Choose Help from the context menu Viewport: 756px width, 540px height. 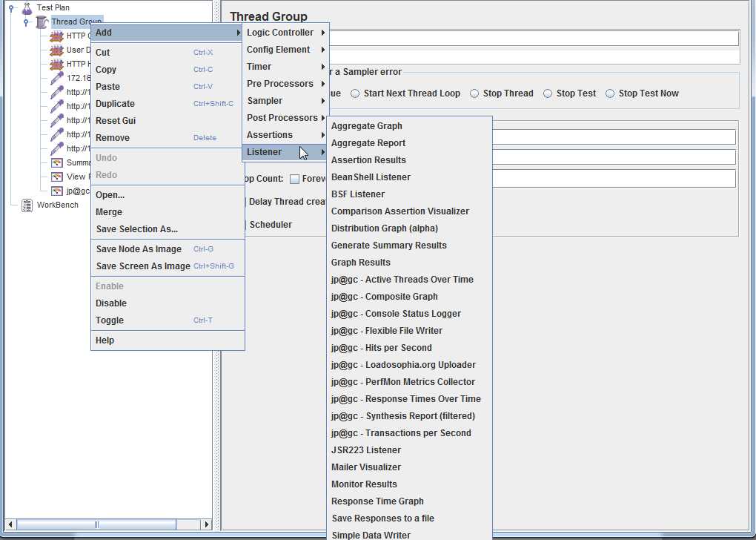[x=168, y=340]
